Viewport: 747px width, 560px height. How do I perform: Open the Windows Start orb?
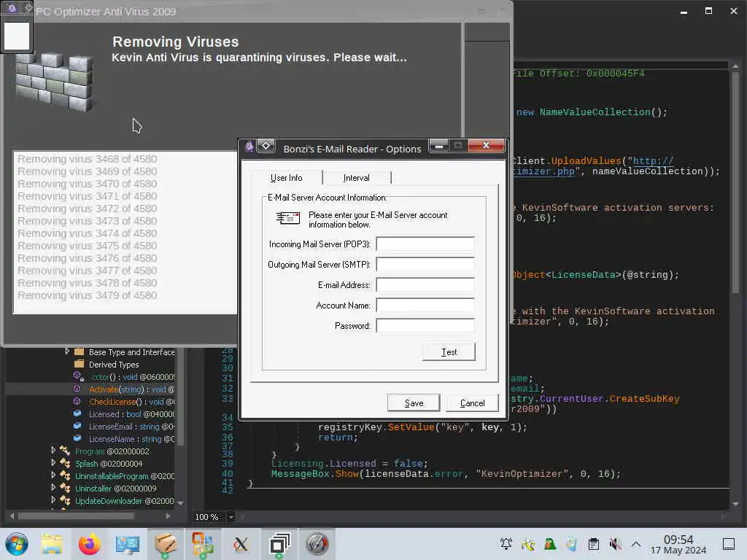[17, 544]
